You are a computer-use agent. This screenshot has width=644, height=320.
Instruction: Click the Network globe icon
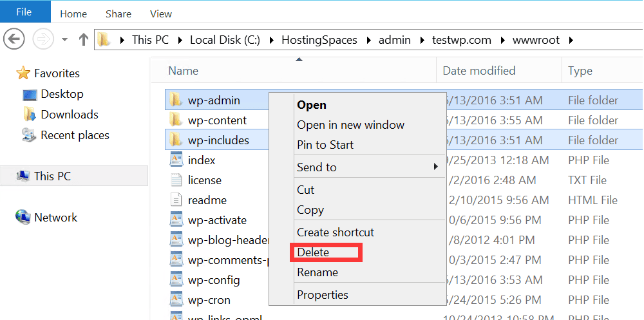(23, 216)
